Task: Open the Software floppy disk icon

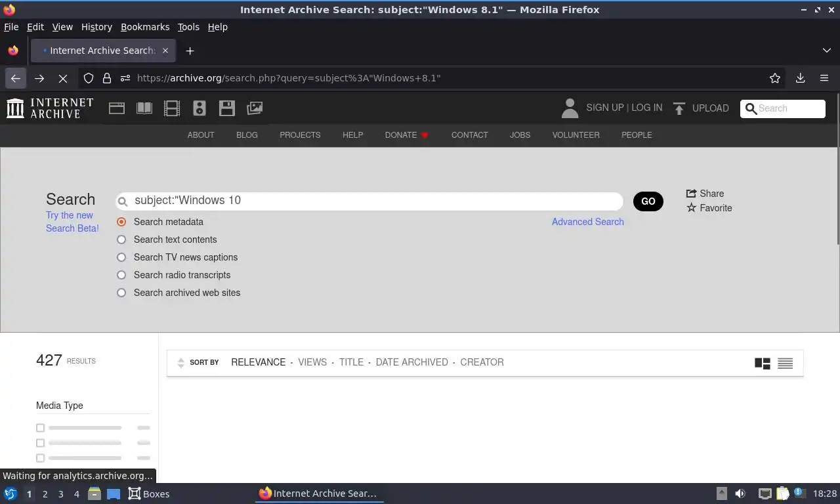Action: 227,108
